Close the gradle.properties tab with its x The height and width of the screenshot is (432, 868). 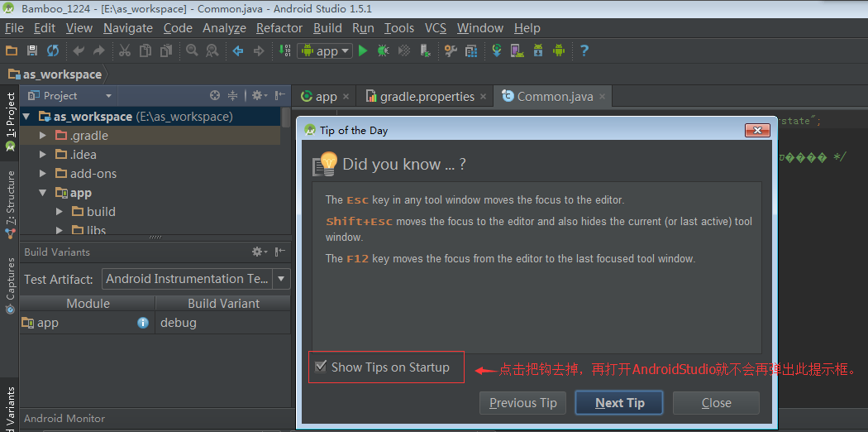(484, 97)
